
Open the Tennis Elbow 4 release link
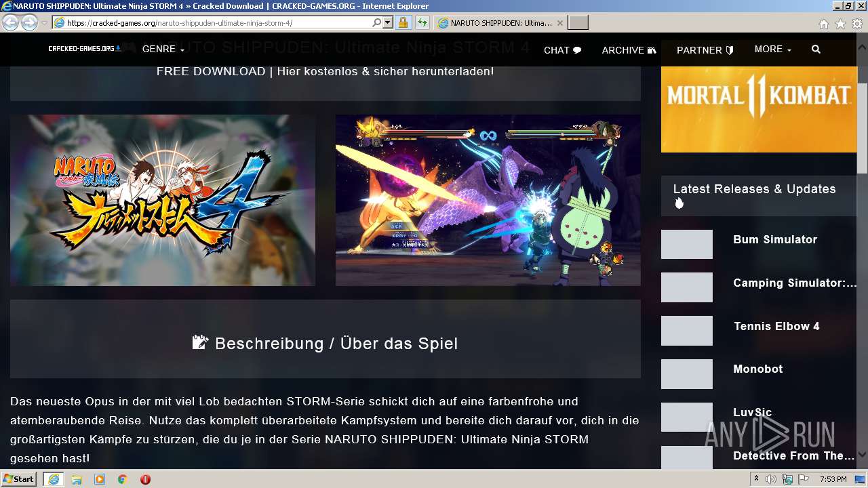coord(776,326)
